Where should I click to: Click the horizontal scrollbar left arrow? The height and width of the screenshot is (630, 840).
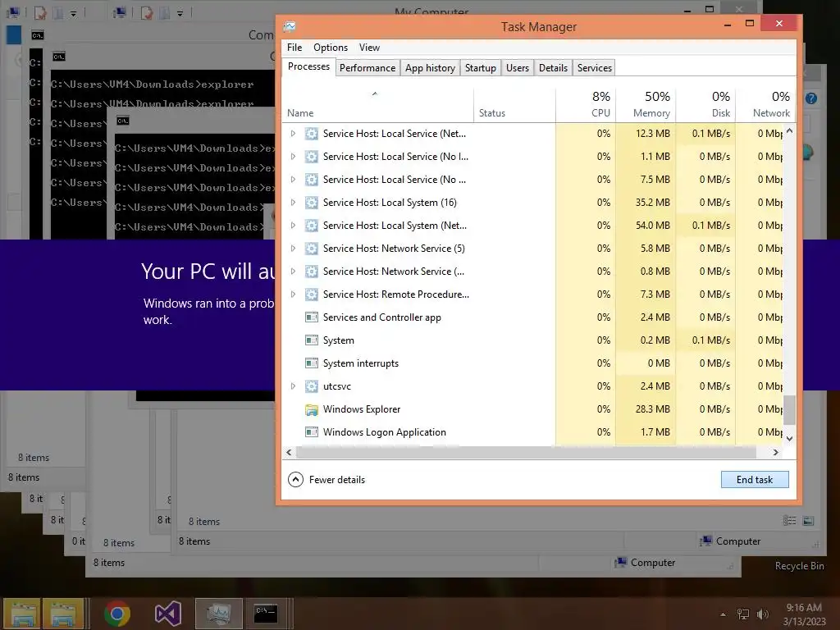(x=290, y=453)
